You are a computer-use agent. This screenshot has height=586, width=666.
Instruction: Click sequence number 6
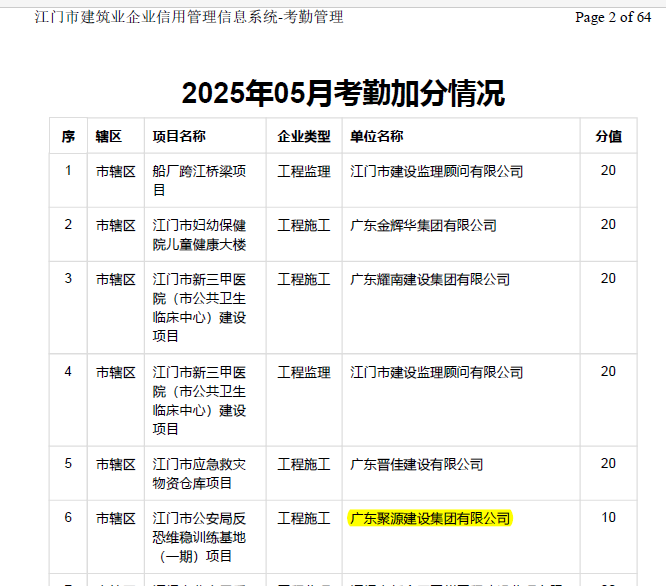coord(68,518)
